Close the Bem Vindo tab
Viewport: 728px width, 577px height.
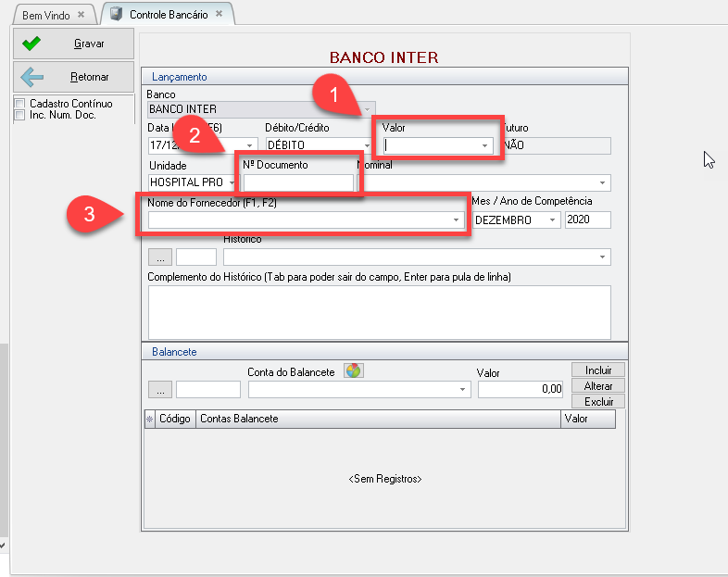82,15
